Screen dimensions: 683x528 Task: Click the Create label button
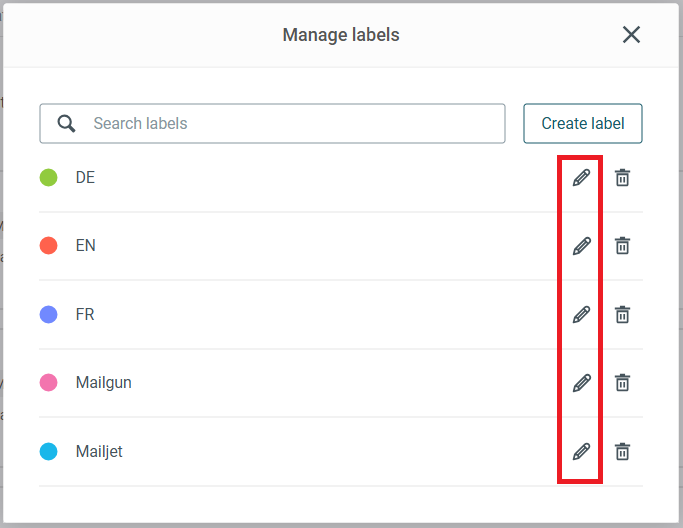click(583, 123)
